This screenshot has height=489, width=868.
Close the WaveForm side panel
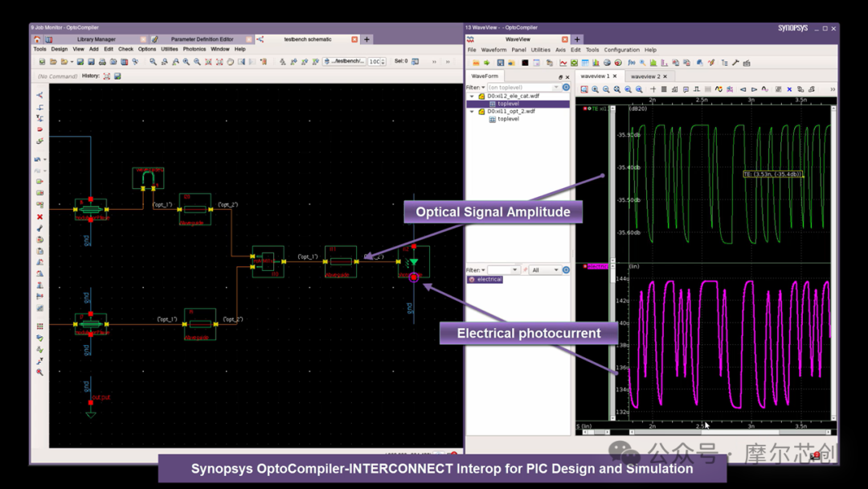(567, 77)
